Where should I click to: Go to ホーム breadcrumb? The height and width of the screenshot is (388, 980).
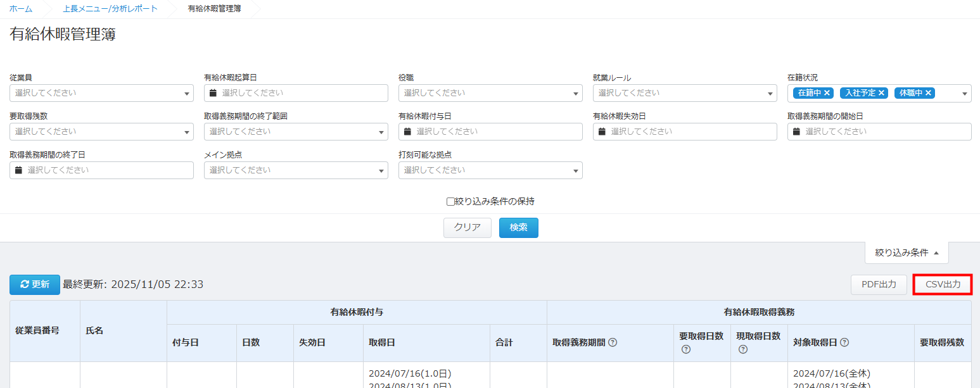click(21, 9)
